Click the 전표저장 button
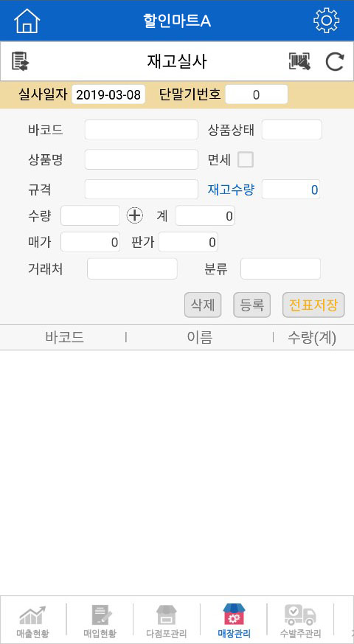Screen dimensions: 354x644 click(313, 305)
